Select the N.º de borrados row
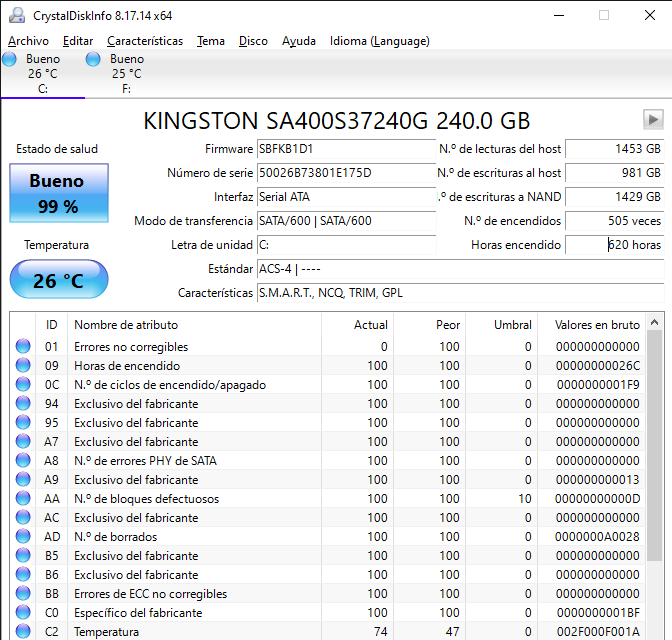Screen dimensions: 672x640 click(x=328, y=536)
